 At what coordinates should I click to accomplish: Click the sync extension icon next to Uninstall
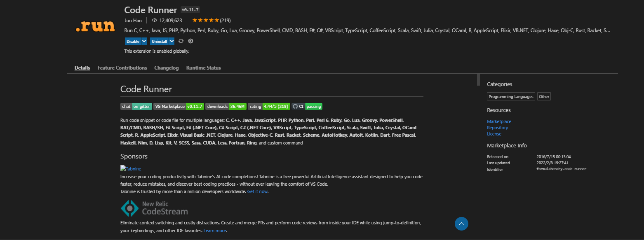pyautogui.click(x=181, y=41)
